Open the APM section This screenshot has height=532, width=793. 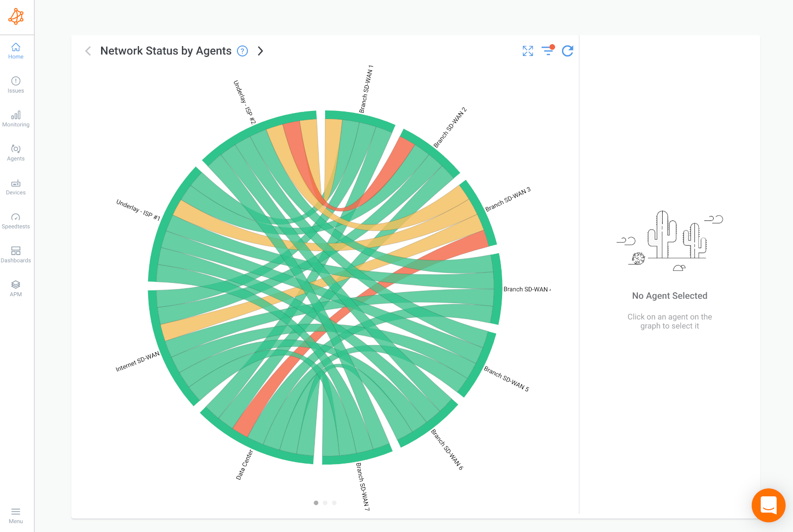click(x=15, y=288)
